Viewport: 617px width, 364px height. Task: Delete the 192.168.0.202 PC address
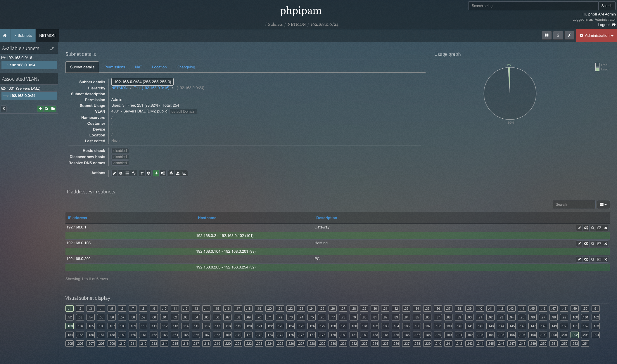pos(606,259)
